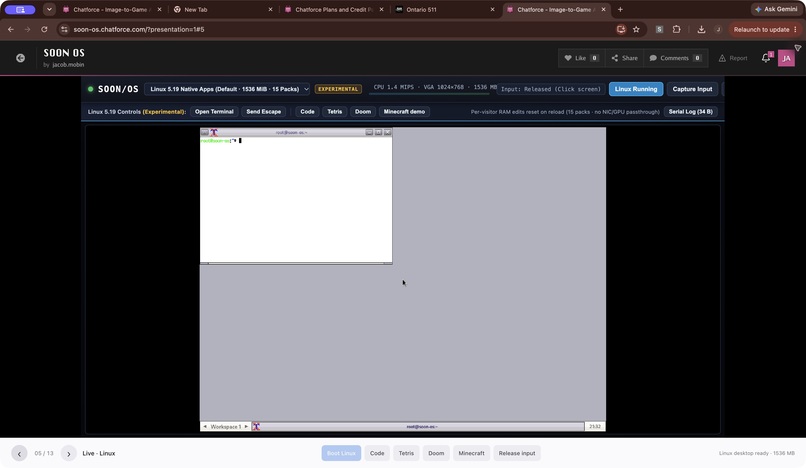Open the Extensions puzzle icon
Viewport: 806px width, 468px height.
(x=676, y=29)
